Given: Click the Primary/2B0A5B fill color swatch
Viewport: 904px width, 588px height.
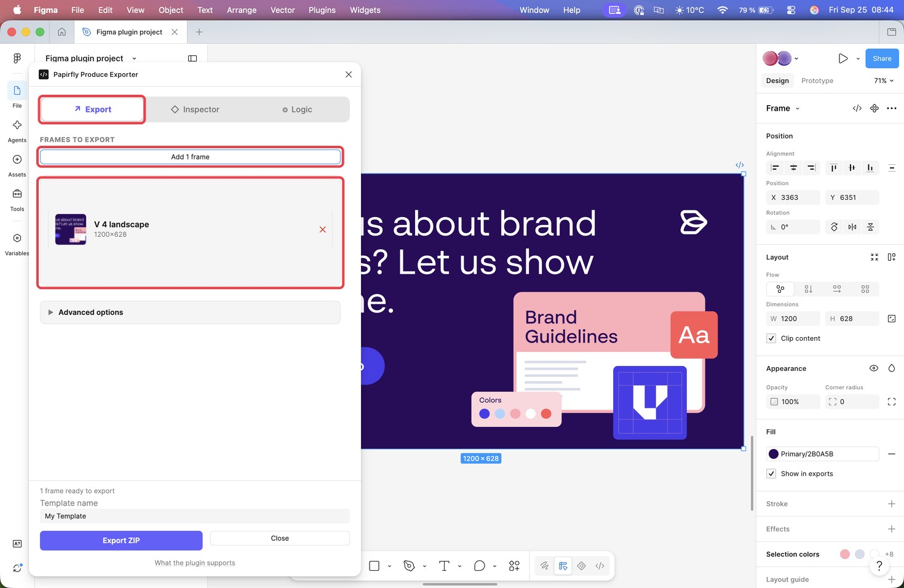Looking at the screenshot, I should point(774,454).
